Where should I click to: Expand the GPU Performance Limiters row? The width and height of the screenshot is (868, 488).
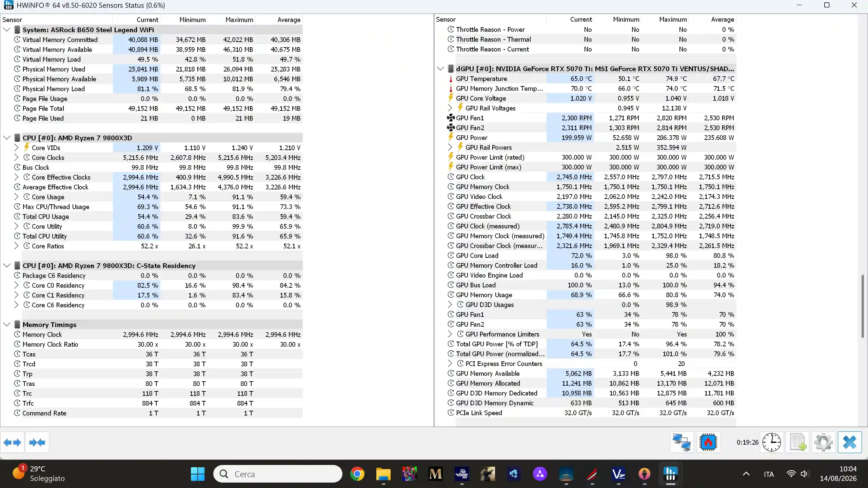coord(450,334)
